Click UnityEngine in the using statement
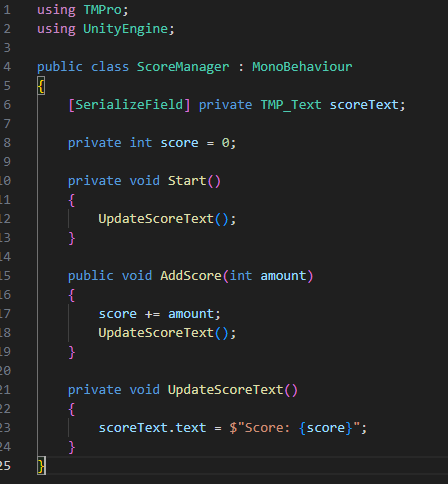The height and width of the screenshot is (484, 448). pos(125,29)
